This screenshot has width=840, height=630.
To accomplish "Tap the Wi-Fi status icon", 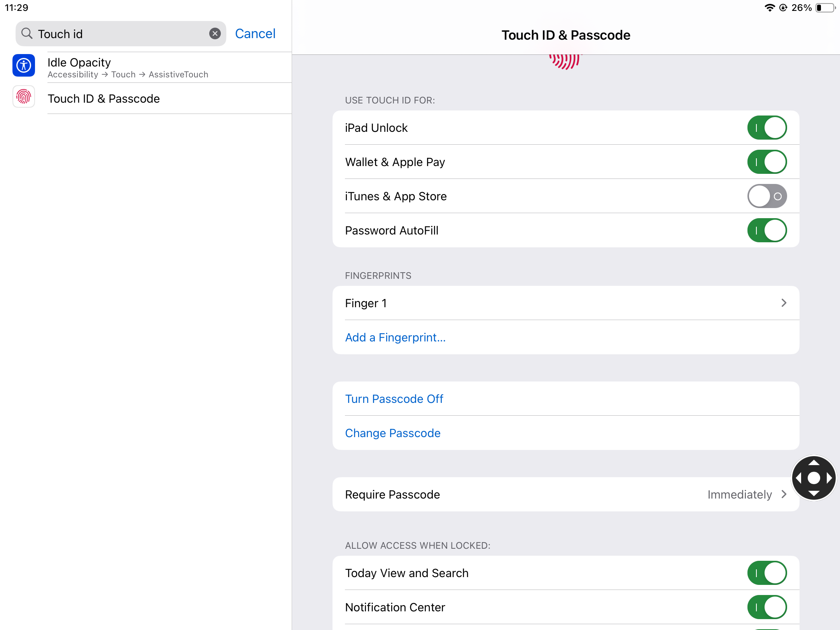I will click(769, 8).
